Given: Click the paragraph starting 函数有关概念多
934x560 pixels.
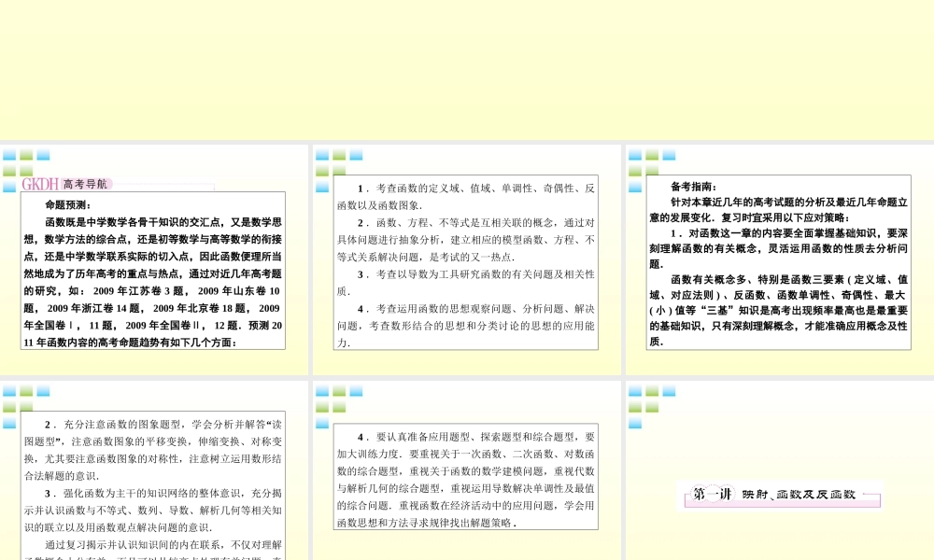Looking at the screenshot, I should tap(779, 310).
